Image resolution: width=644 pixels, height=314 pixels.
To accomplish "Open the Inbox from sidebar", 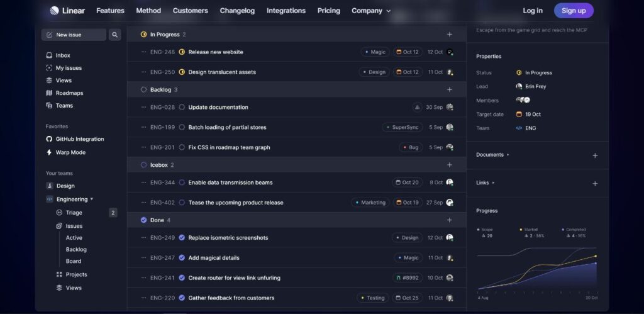I will pos(62,55).
